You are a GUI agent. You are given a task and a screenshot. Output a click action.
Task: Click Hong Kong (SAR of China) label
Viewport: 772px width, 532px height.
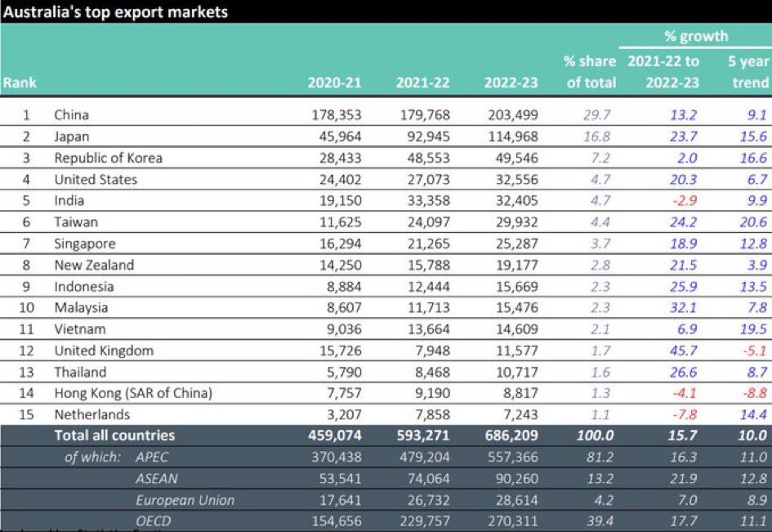[133, 393]
